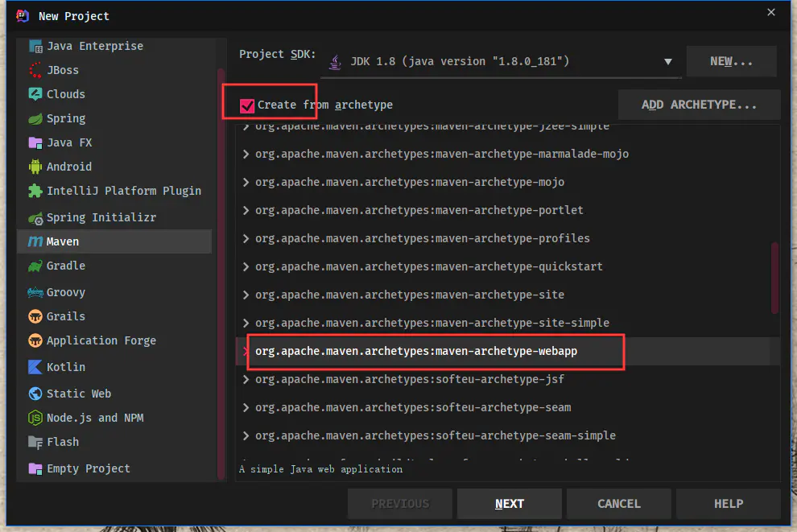Click the Clouds icon in sidebar
This screenshot has width=797, height=532.
pos(35,94)
